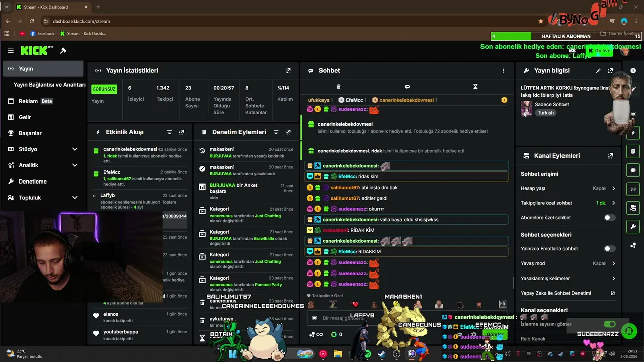Toggle İzlenme sayısını göster switch
Viewport: 644px width, 362px height.
coord(609,324)
